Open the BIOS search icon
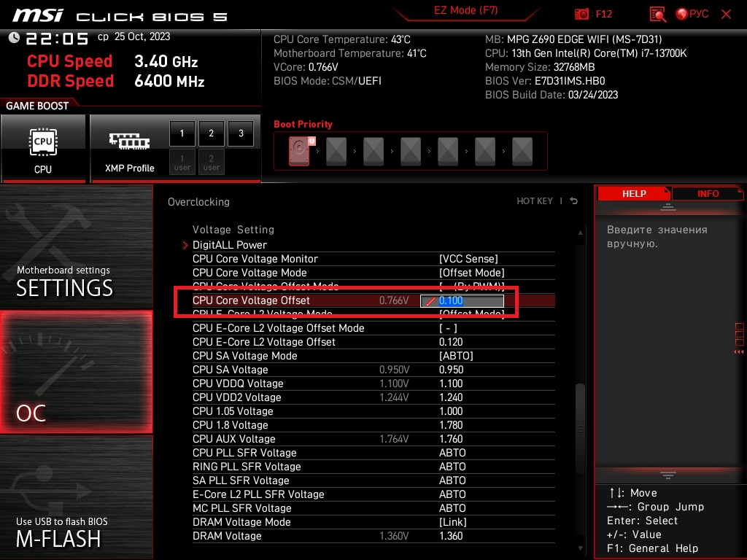 657,15
